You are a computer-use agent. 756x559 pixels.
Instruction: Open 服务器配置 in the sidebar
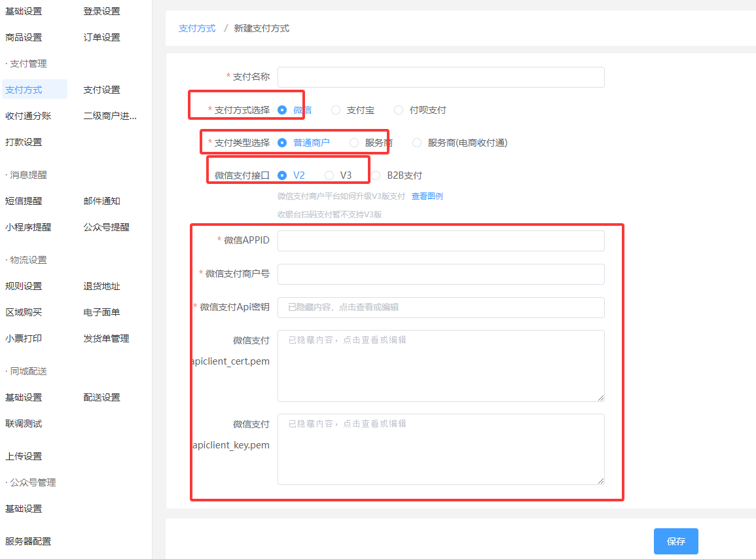coord(28,541)
